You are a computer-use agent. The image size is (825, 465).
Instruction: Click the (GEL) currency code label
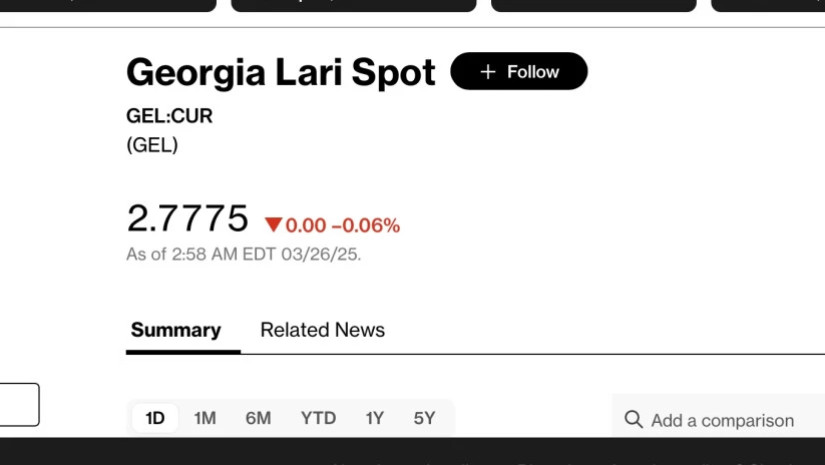coord(152,145)
